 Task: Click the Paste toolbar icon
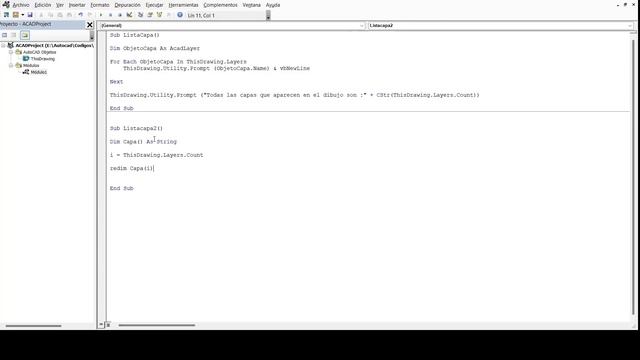point(60,15)
